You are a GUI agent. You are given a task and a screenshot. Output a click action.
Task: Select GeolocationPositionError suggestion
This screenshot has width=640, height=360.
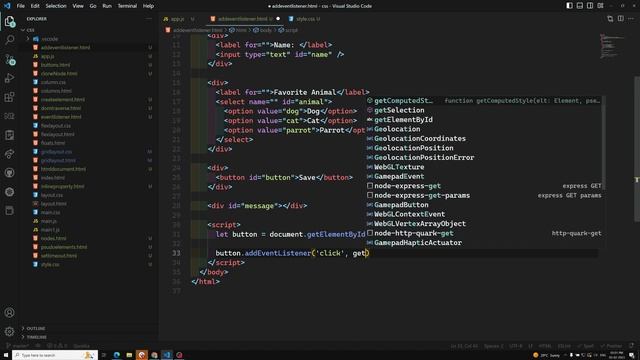coord(484,158)
